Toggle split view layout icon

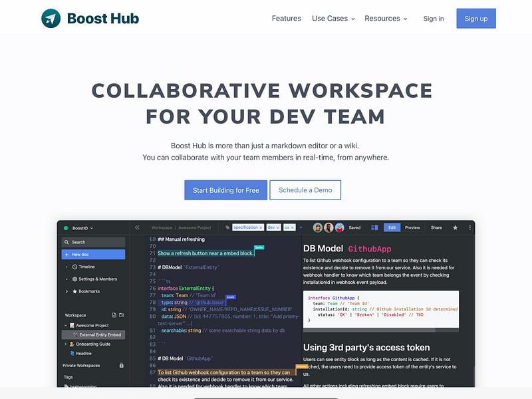coord(374,227)
